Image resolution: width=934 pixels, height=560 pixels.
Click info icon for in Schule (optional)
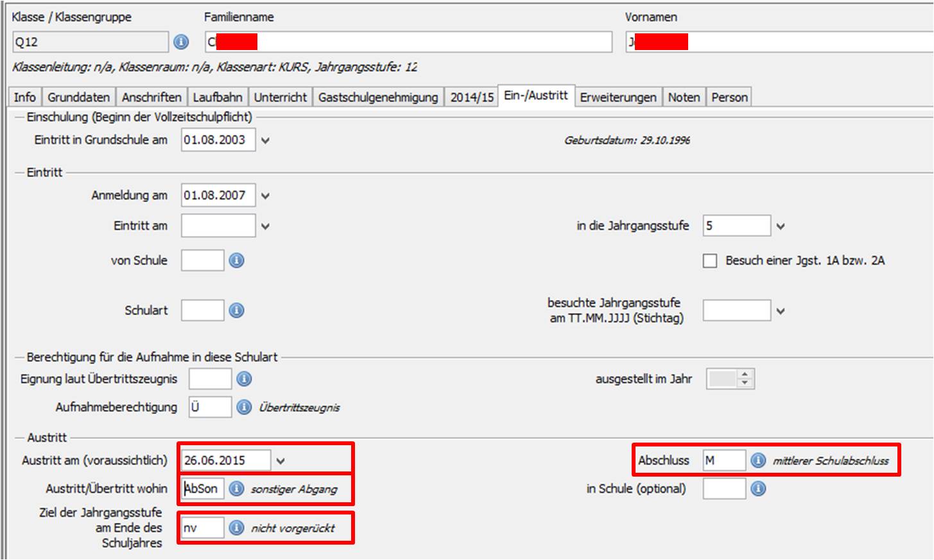click(758, 489)
